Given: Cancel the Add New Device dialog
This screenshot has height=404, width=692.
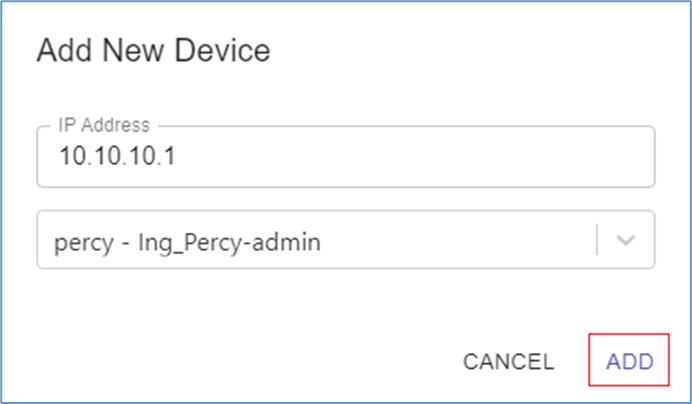Looking at the screenshot, I should [x=508, y=361].
